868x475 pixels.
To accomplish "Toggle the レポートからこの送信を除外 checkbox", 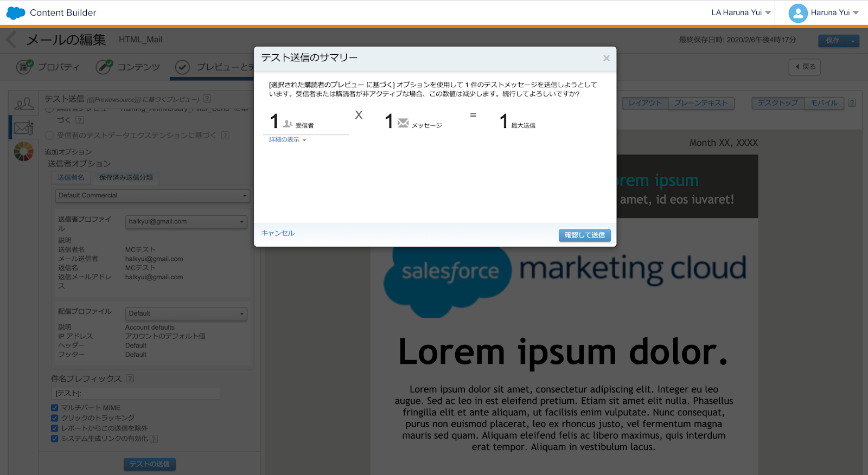I will pos(54,428).
